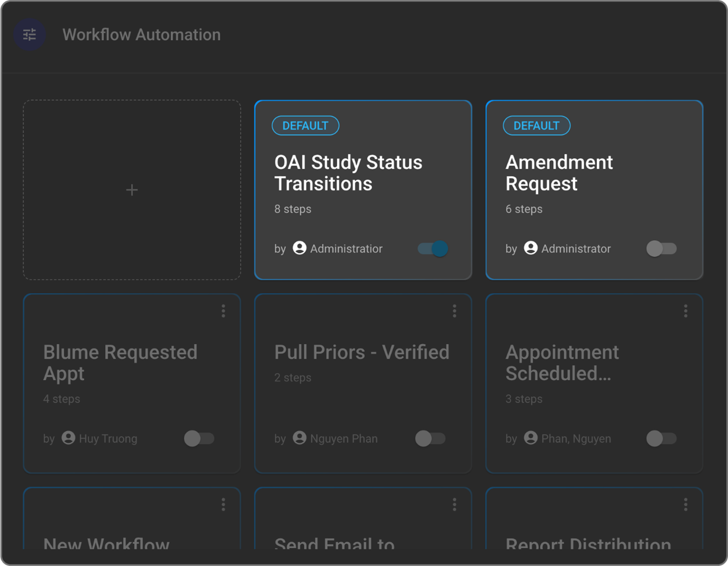Screen dimensions: 728x566
Task: Select the Pull Priors - Verified card title
Action: tap(362, 352)
